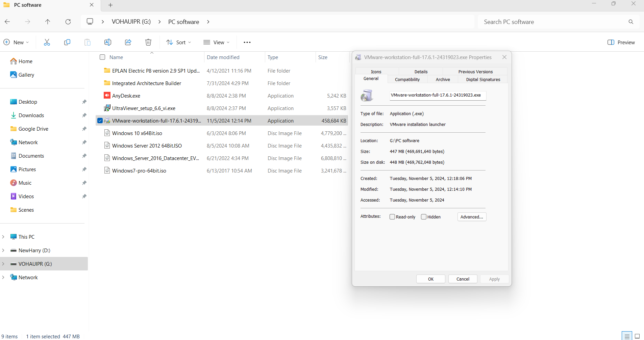Sort by the Date modified column header

234,57
